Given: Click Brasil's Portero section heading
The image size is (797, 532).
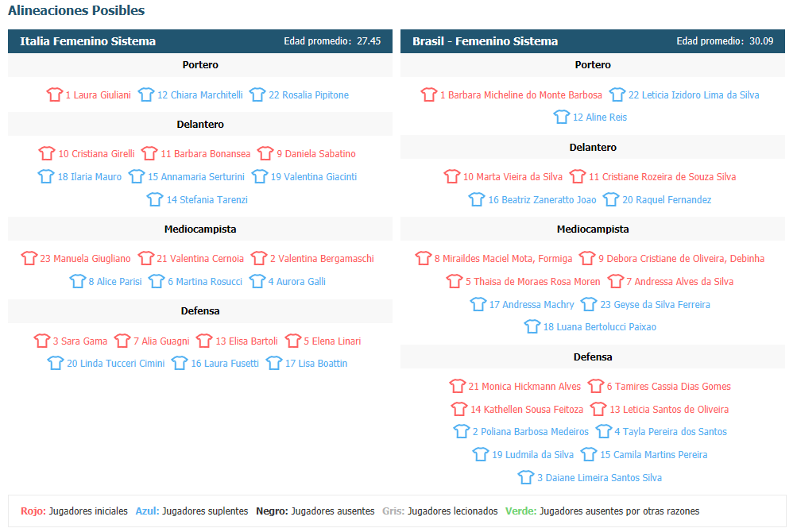Looking at the screenshot, I should [x=593, y=64].
